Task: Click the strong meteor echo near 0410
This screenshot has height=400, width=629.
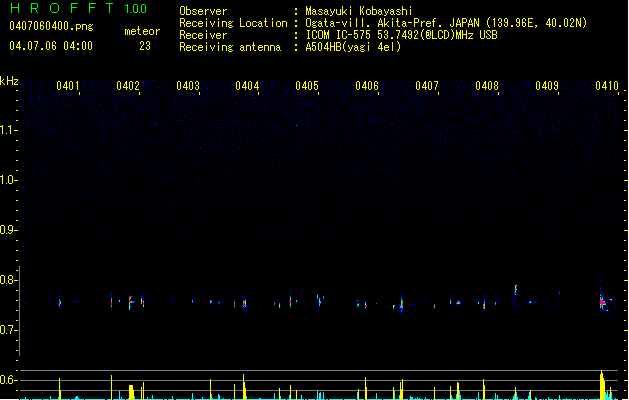Action: (x=603, y=303)
